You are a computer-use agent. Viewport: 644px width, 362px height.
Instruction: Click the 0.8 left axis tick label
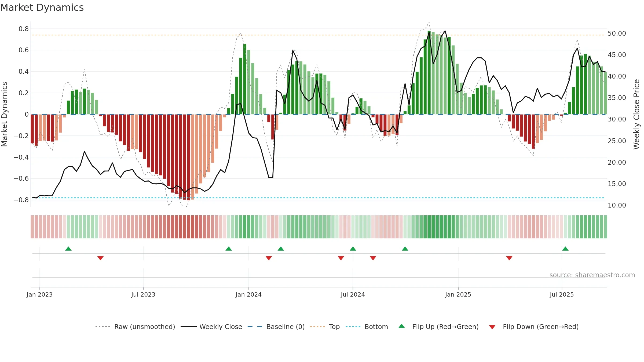(24, 29)
